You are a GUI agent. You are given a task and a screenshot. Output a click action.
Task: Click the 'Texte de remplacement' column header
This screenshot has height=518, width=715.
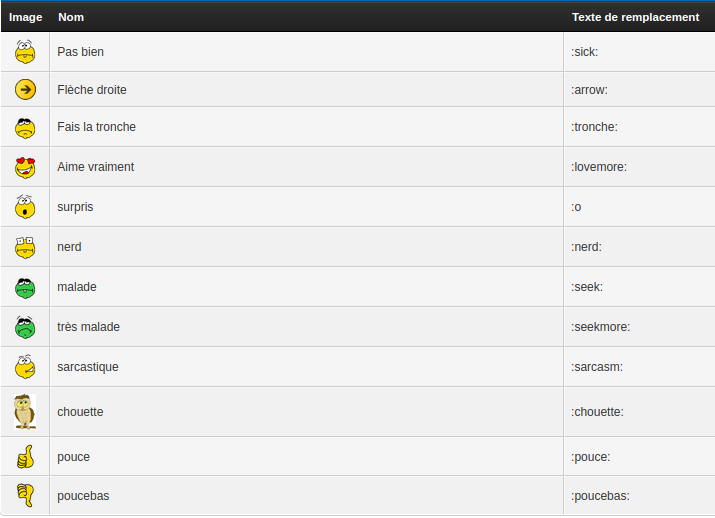635,17
